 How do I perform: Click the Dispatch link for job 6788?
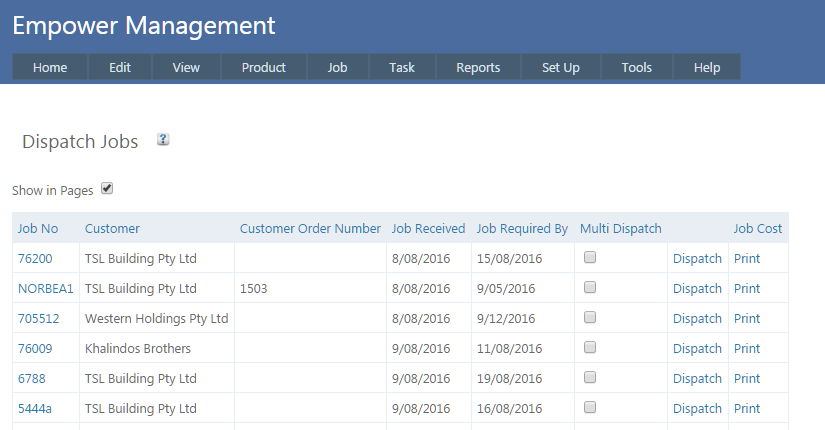click(x=697, y=379)
